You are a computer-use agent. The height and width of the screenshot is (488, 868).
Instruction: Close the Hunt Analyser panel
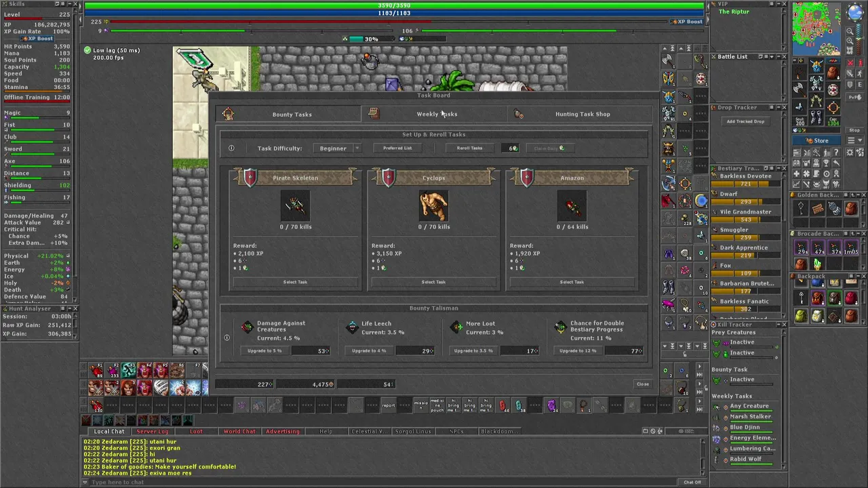point(75,308)
